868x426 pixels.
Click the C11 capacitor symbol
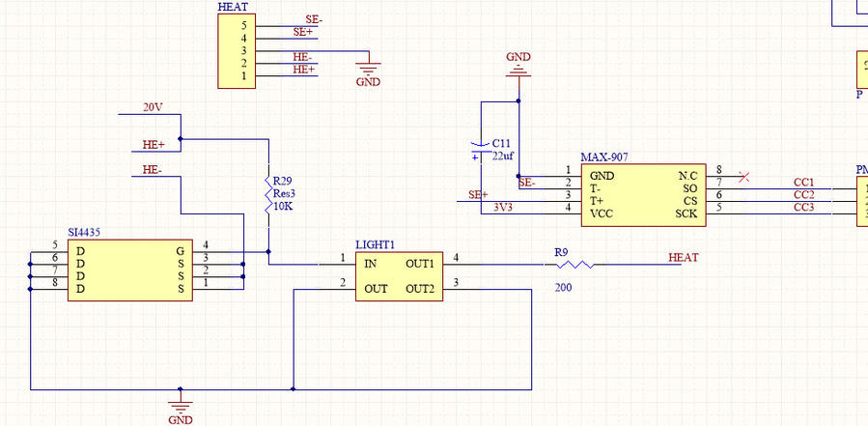coord(480,150)
